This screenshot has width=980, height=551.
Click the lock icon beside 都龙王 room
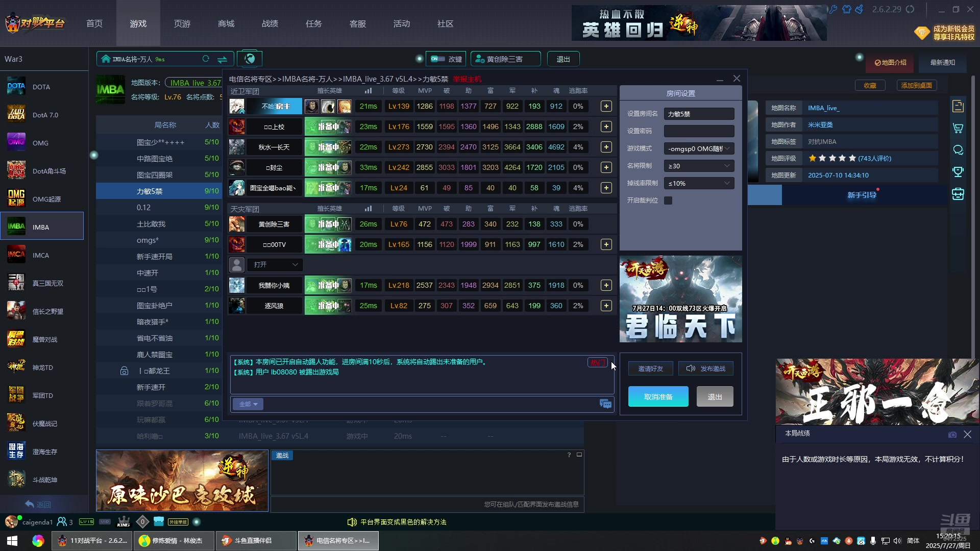pos(124,371)
